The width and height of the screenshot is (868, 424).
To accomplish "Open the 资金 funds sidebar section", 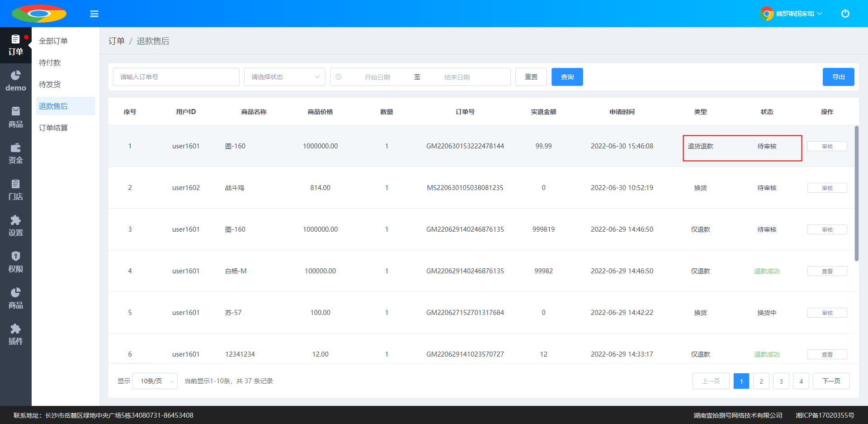I will point(16,154).
